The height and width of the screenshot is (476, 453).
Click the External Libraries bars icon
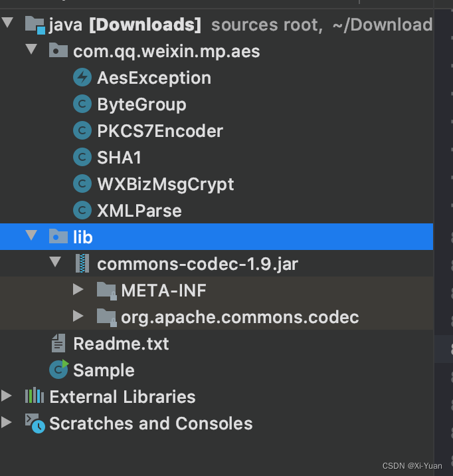coord(35,396)
